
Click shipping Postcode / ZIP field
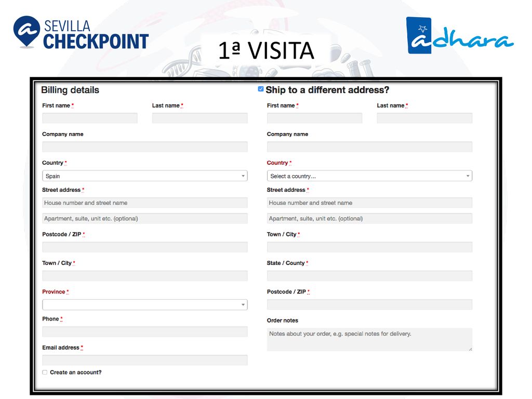point(369,304)
